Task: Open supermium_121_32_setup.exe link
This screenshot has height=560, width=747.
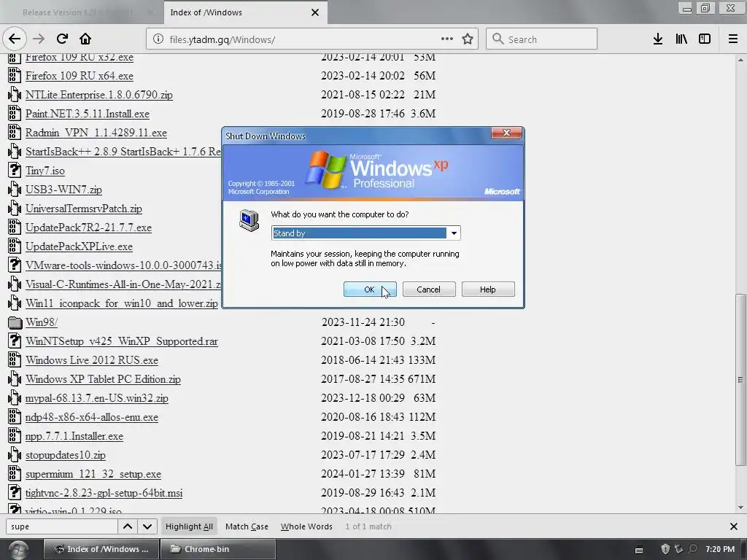Action: 93,474
